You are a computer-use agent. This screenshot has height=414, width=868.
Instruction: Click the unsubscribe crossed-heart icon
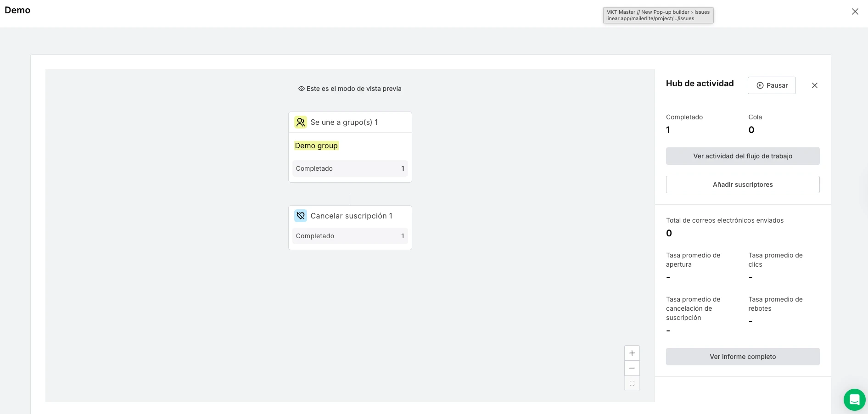pyautogui.click(x=301, y=216)
